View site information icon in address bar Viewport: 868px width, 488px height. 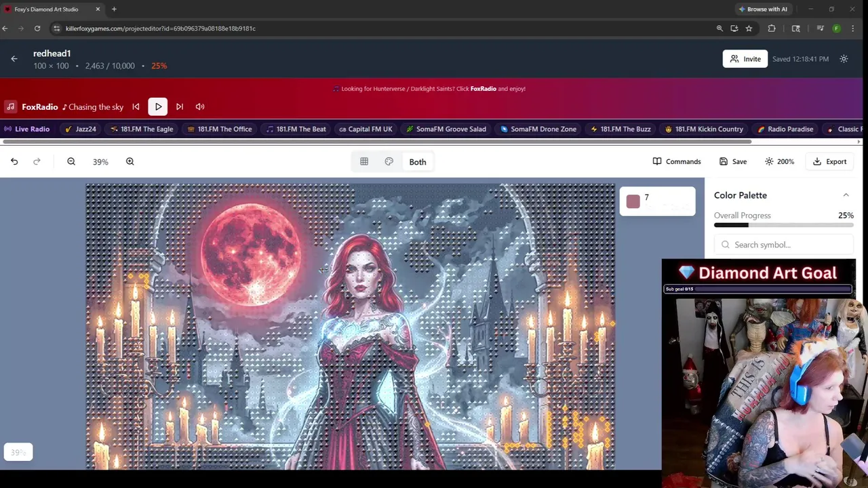tap(56, 28)
